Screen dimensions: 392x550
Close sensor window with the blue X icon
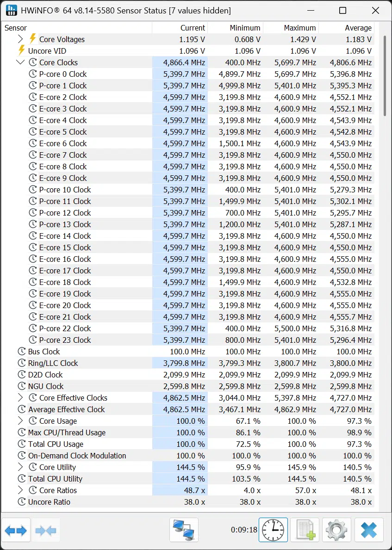click(x=368, y=530)
